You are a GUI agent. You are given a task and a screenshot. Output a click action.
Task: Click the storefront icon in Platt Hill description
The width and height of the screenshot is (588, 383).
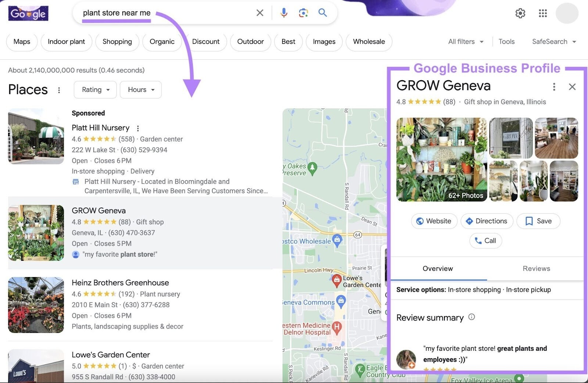pos(76,182)
